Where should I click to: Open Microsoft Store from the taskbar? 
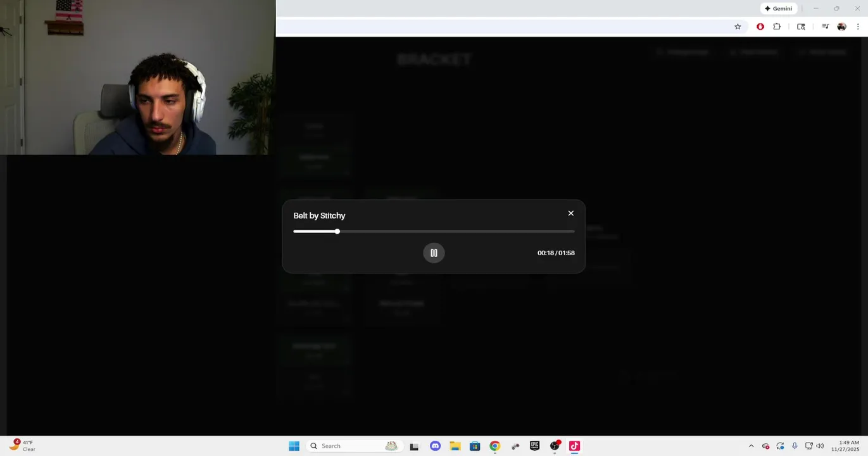(475, 446)
